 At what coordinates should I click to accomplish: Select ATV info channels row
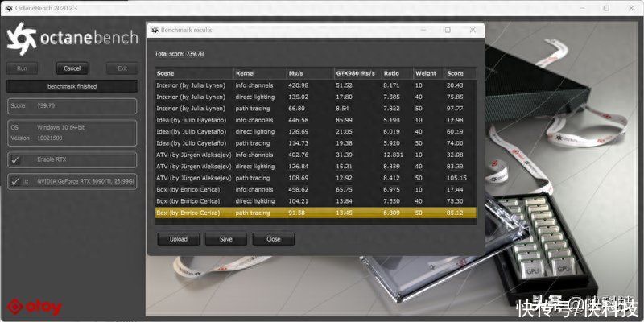(316, 155)
